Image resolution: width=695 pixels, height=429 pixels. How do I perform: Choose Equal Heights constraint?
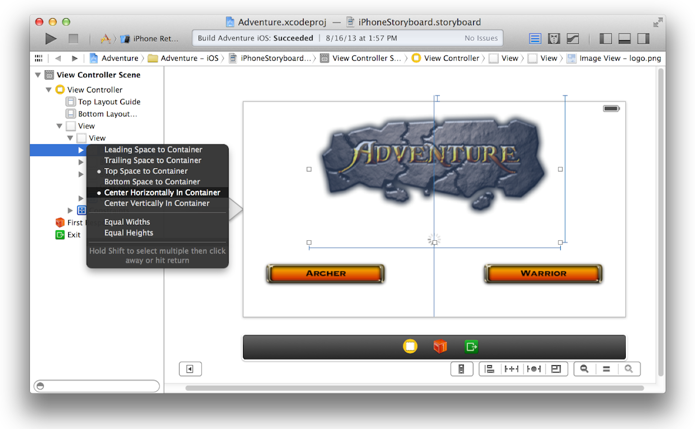[129, 233]
